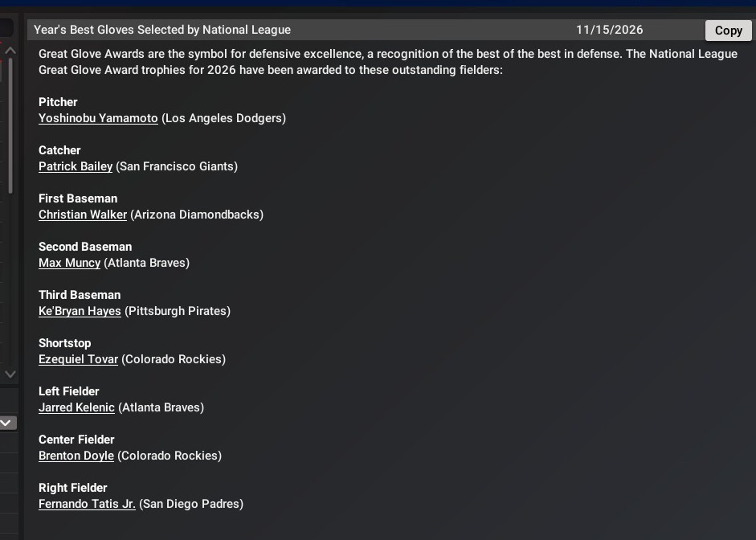
Task: Click the Ke'Bryan Hayes link
Action: pos(80,311)
